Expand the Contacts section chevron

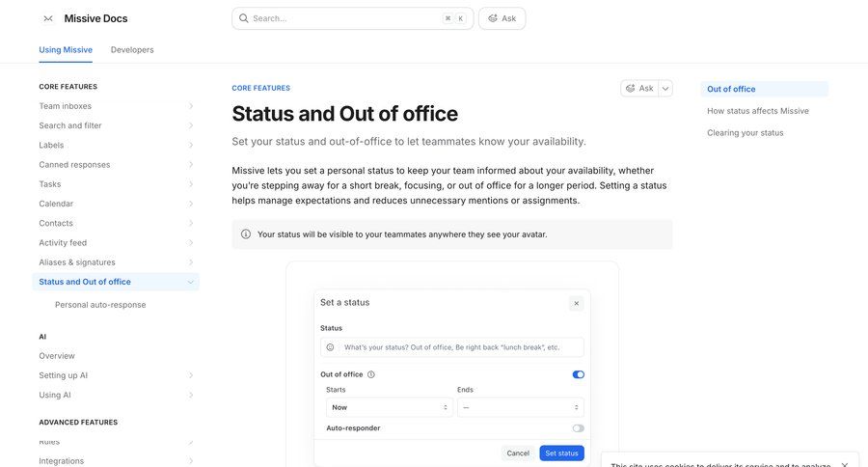190,223
